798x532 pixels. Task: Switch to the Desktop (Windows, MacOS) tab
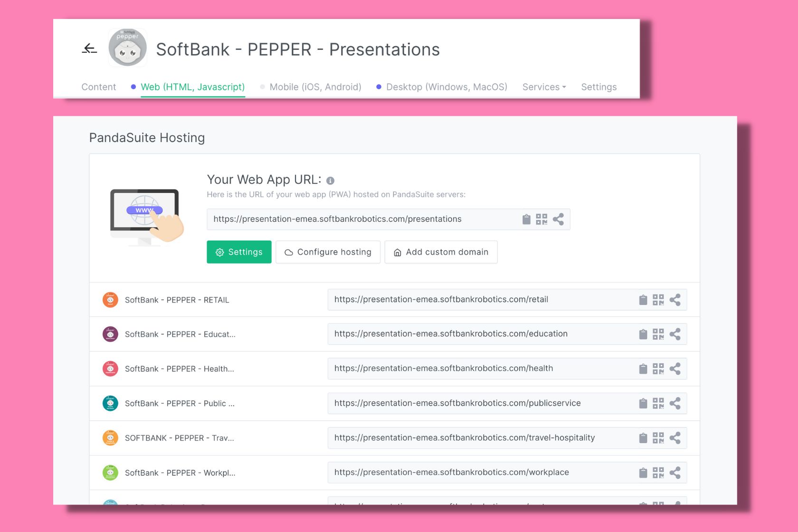[446, 87]
